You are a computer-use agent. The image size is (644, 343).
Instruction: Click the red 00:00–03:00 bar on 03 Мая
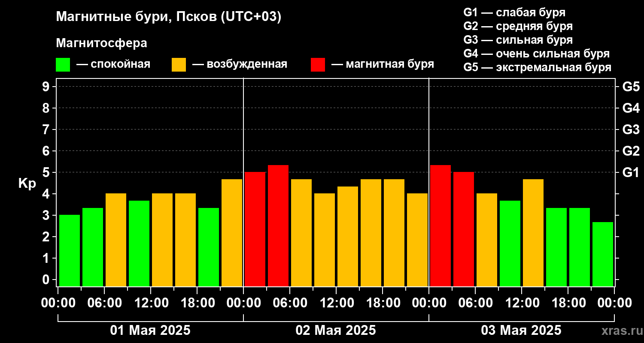coord(440,226)
